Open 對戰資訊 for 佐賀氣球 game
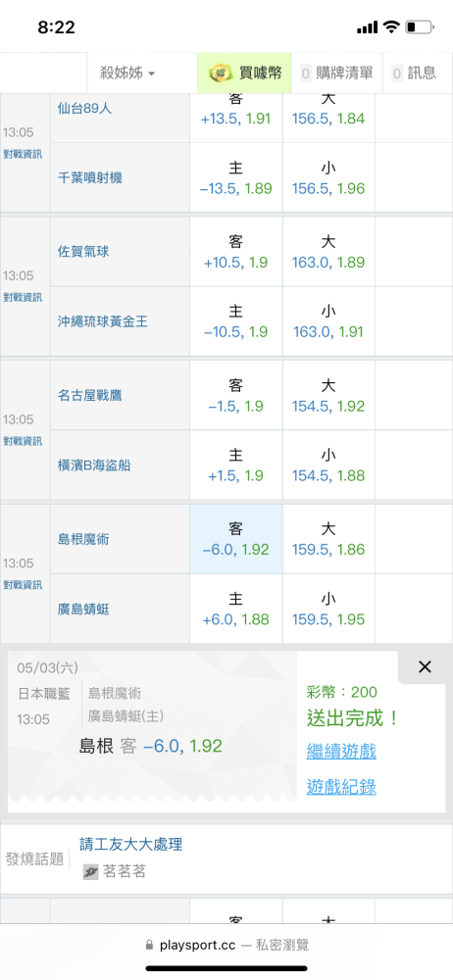Viewport: 453px width, 980px height. (23, 297)
